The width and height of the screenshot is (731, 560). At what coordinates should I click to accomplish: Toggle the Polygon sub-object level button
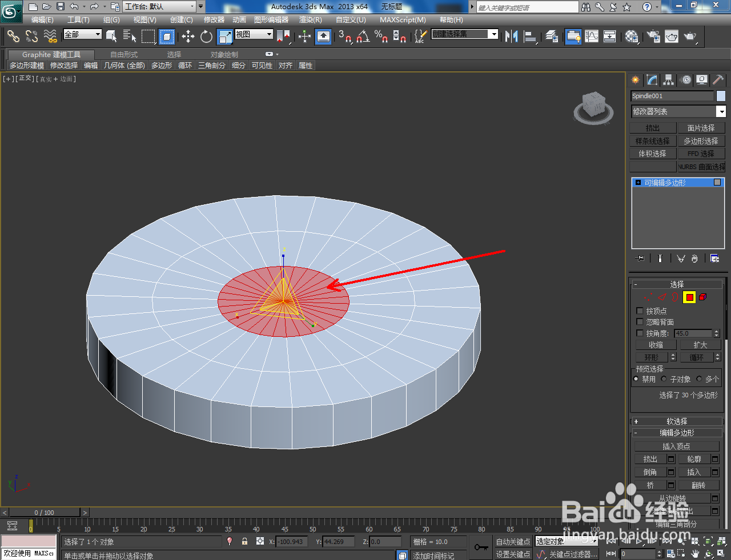(x=689, y=297)
